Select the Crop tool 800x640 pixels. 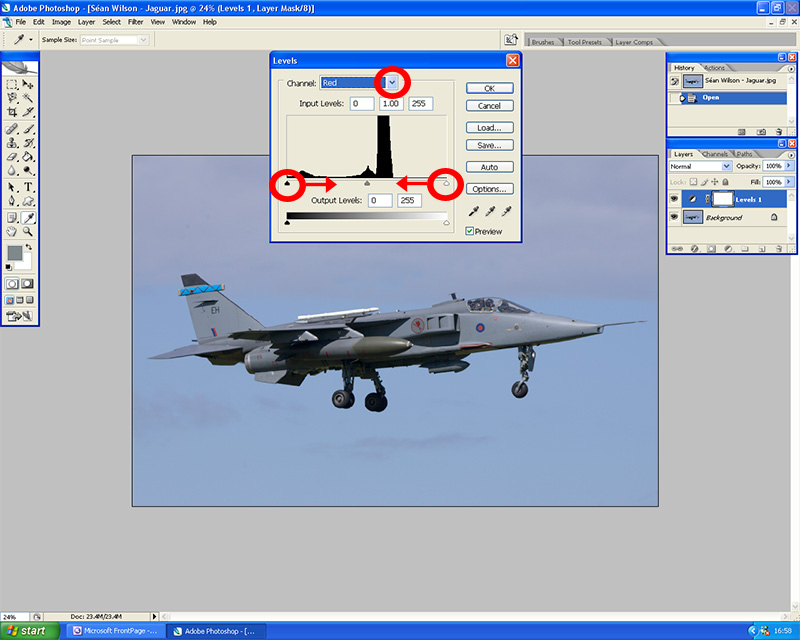[12, 111]
